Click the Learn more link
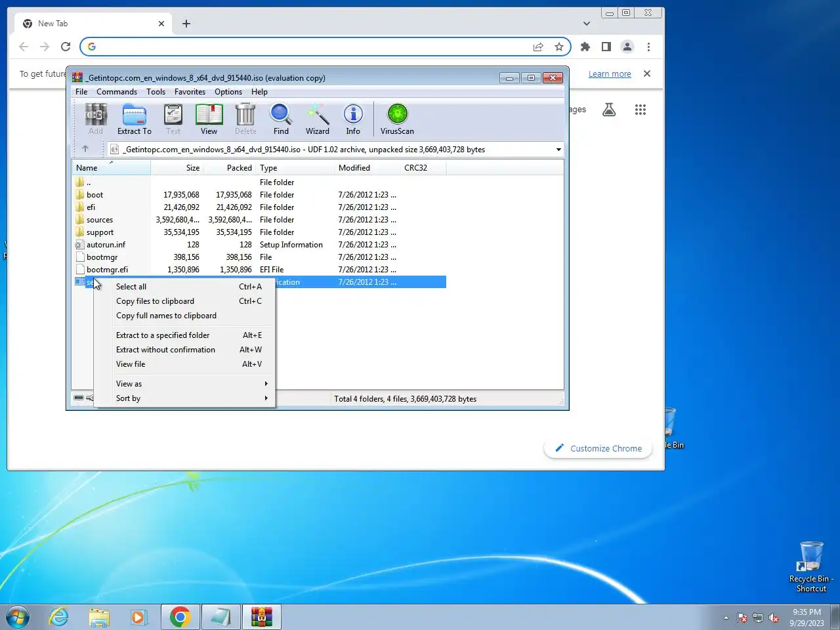This screenshot has width=840, height=630. 610,74
